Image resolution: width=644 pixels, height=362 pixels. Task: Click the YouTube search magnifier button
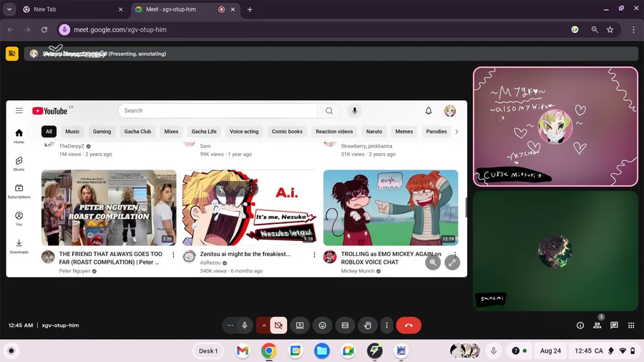point(329,110)
